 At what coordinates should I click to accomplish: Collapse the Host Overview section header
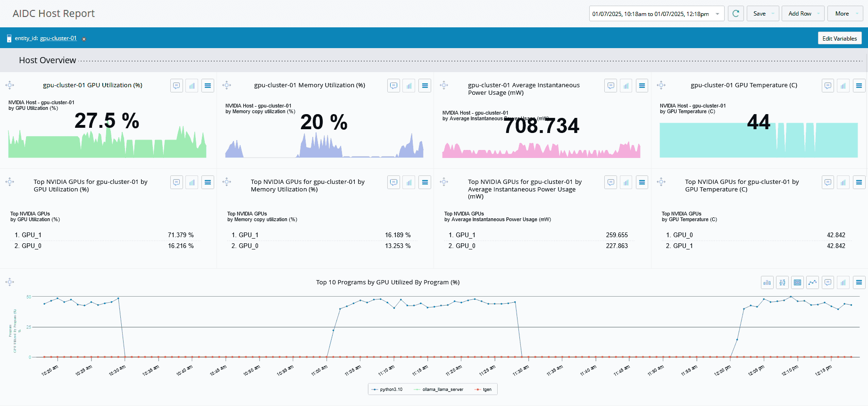coord(47,60)
